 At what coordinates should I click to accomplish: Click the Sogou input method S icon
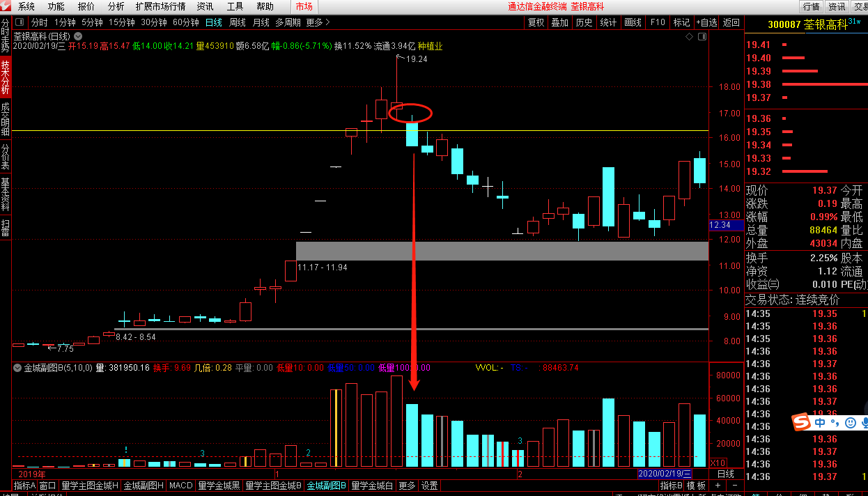coord(801,422)
